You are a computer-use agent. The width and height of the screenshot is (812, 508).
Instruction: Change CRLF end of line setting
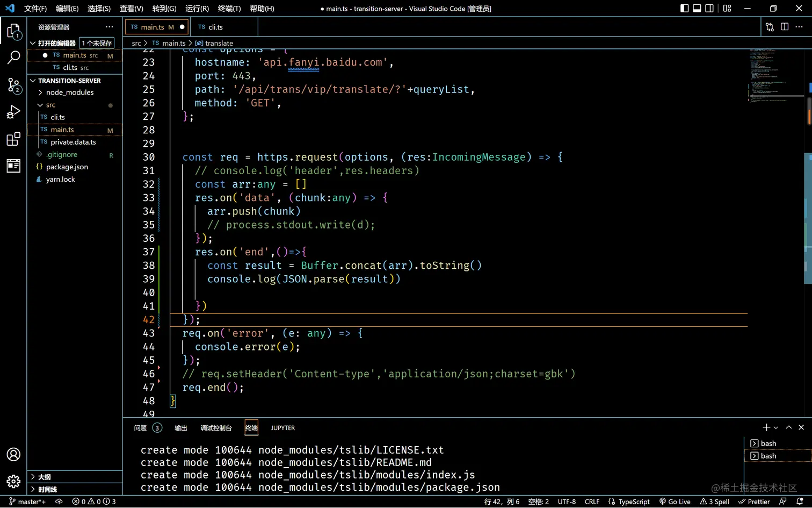click(x=592, y=502)
